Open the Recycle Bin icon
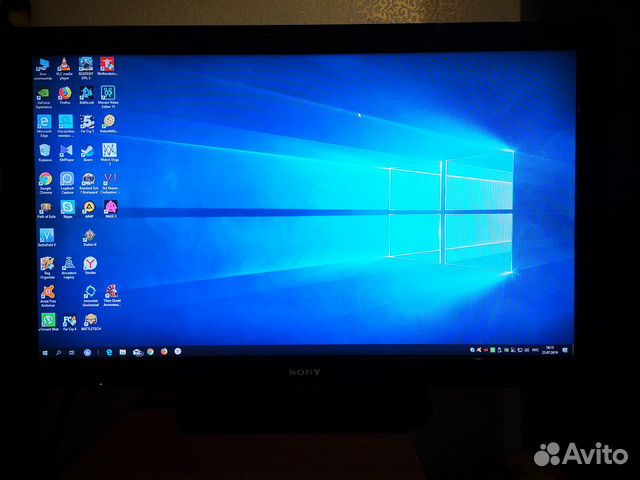This screenshot has width=640, height=480. point(45,153)
